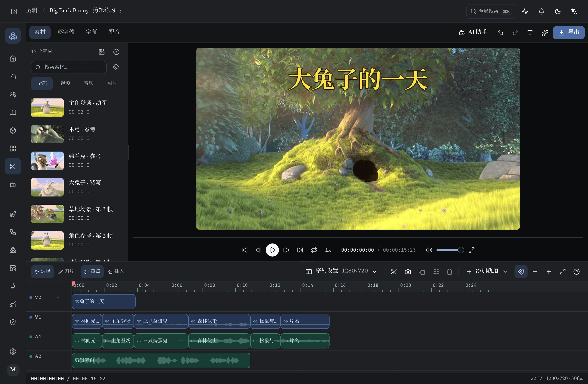Click the split clip scissors icon in timeline toolbar
Screen dimensions: 588x384
tap(394, 272)
